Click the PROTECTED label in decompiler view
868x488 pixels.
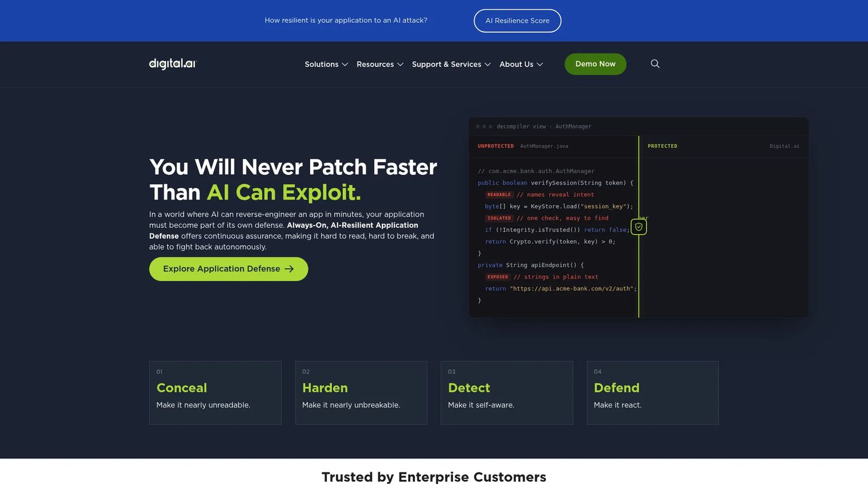[x=662, y=146]
